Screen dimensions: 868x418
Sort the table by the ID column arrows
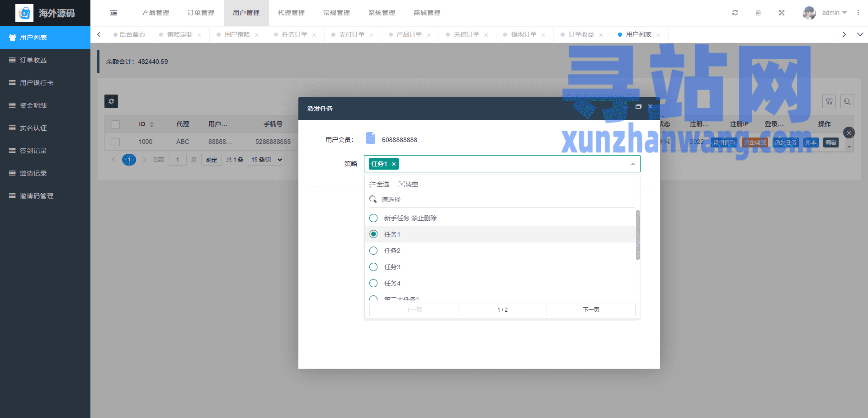(x=152, y=124)
